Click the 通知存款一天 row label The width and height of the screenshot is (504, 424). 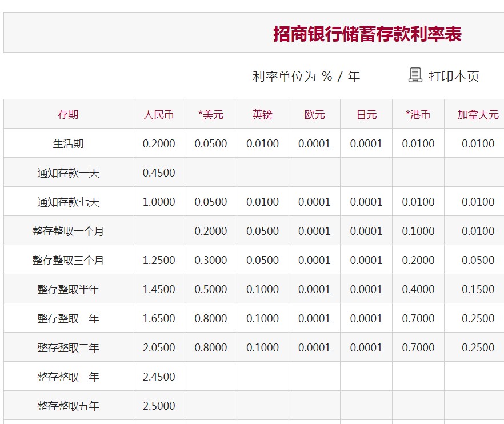click(68, 173)
